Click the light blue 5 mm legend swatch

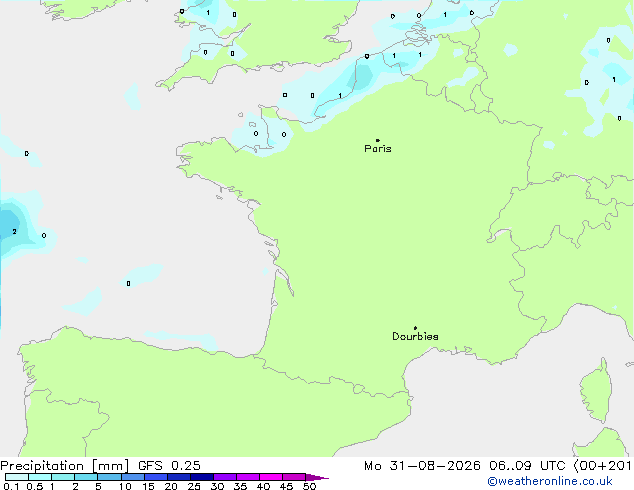point(110,477)
